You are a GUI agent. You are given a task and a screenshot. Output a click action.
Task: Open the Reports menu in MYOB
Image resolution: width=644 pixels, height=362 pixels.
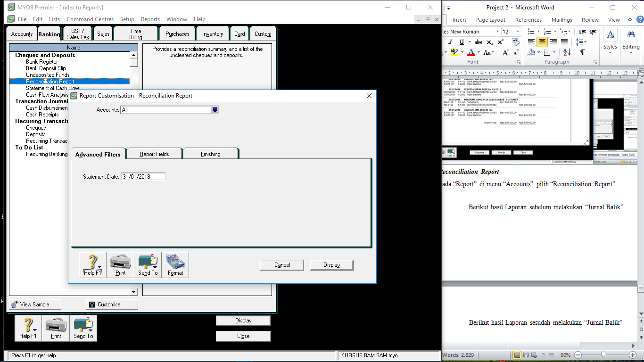150,19
